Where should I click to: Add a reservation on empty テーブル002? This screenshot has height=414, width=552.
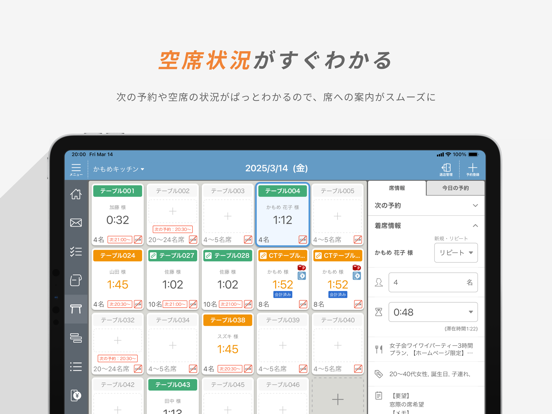click(x=172, y=211)
